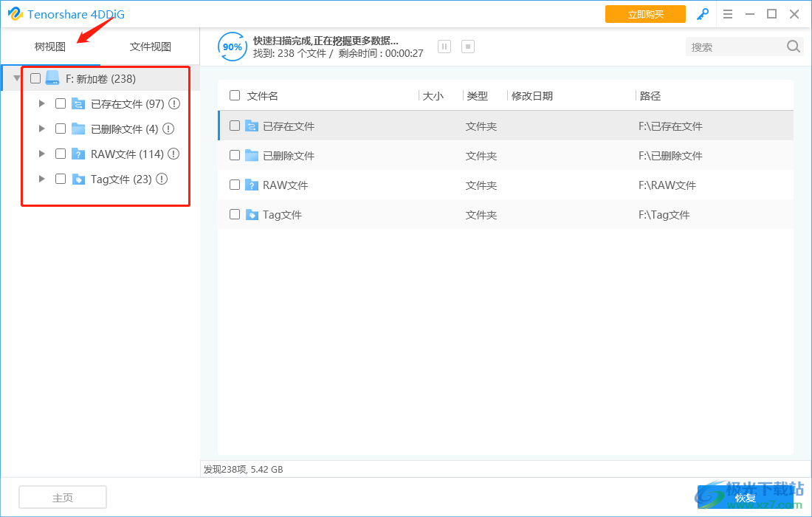Viewport: 812px width, 517px height.
Task: Toggle select-all checkbox in 文件名 header
Action: 235,95
